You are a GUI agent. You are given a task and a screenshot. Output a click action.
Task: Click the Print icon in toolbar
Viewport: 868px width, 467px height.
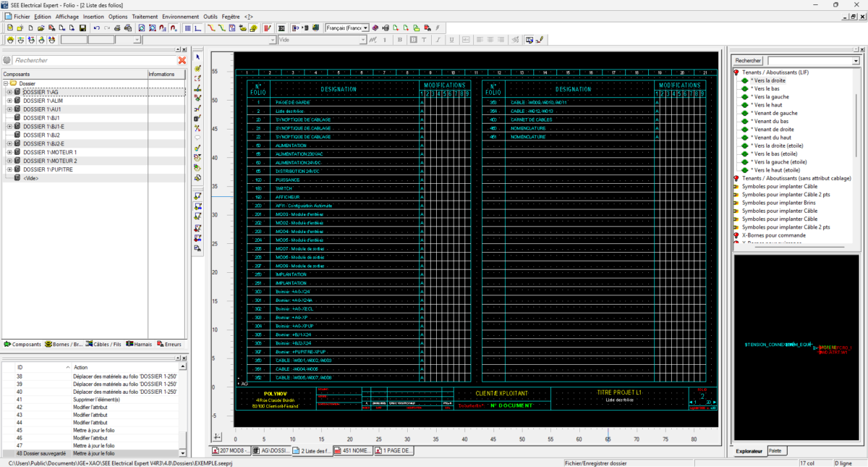[x=117, y=28]
